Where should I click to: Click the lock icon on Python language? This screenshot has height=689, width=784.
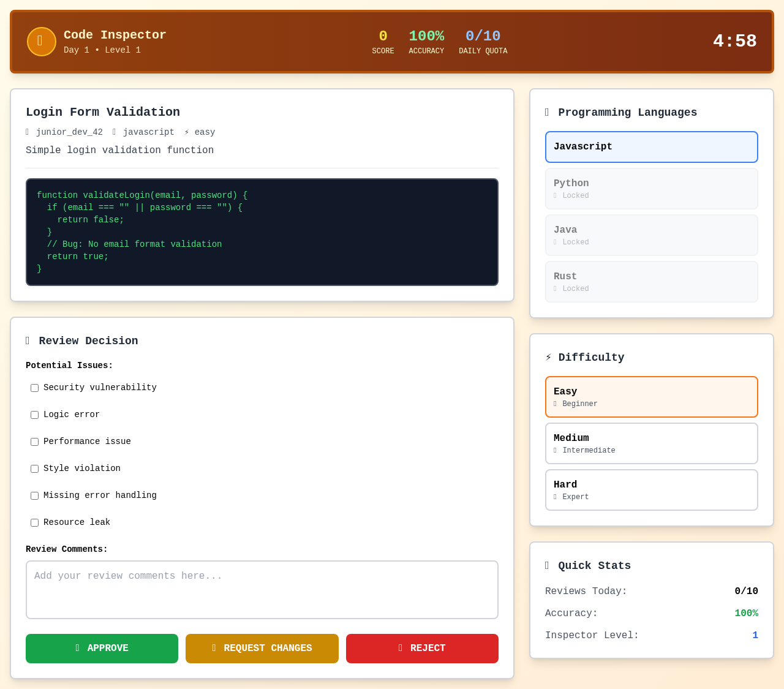point(556,195)
